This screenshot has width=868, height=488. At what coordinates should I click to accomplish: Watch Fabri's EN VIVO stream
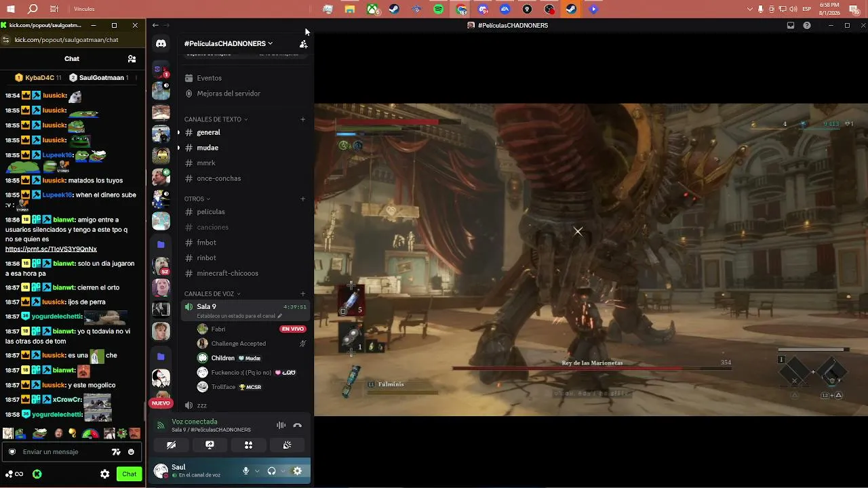(293, 329)
